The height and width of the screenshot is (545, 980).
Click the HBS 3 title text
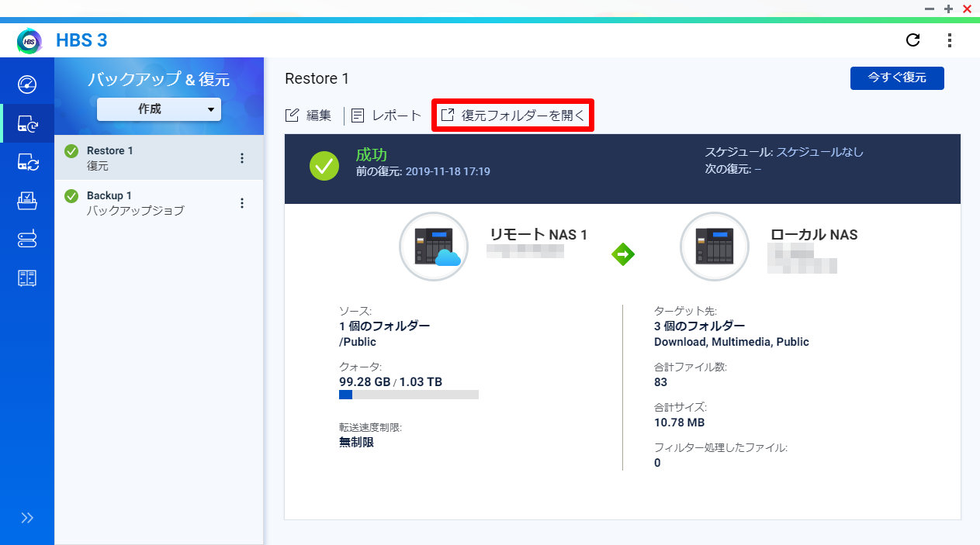81,40
